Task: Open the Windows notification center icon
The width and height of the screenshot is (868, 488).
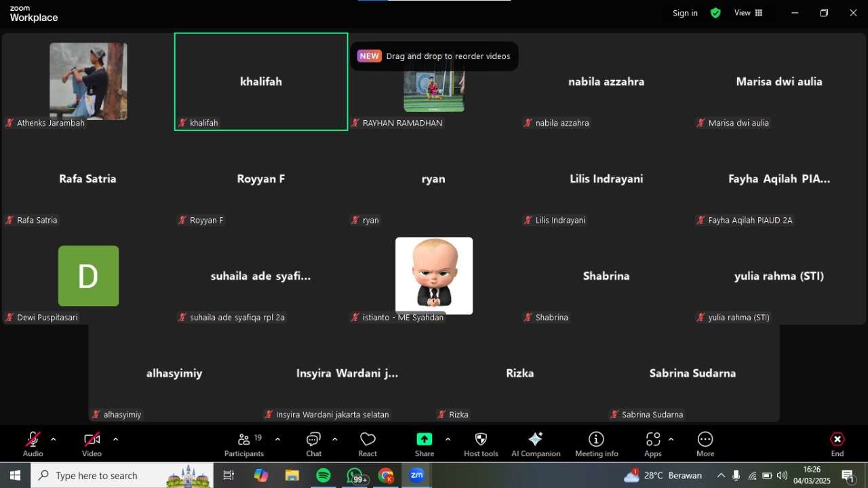Action: (848, 475)
